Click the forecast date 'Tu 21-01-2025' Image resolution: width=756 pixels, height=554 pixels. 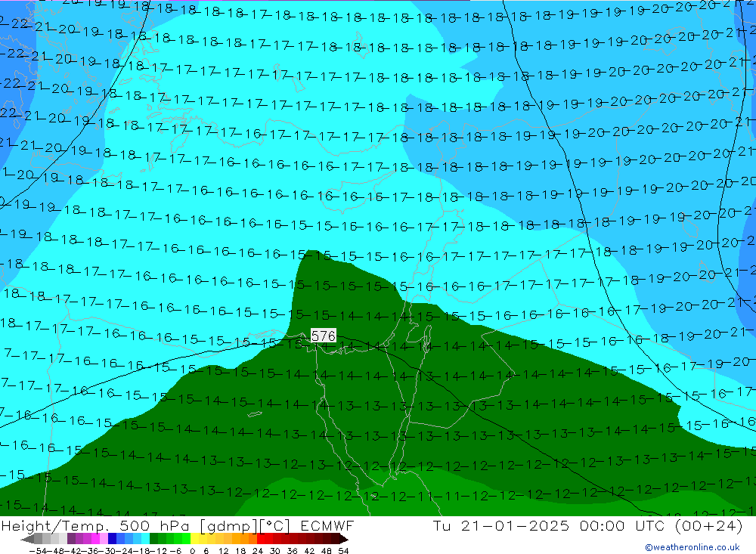tap(501, 525)
